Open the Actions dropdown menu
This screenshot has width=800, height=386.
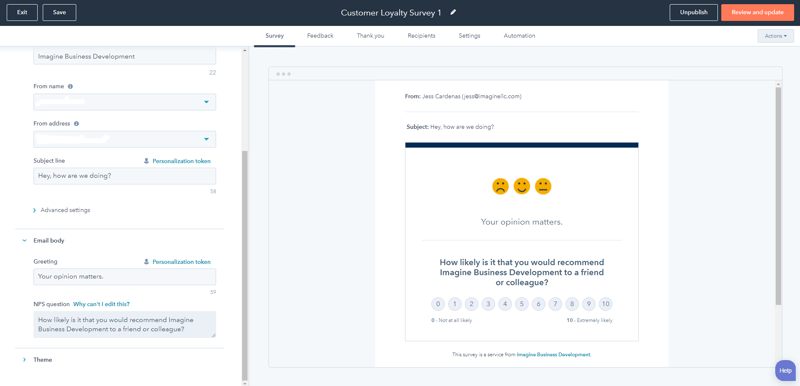click(776, 36)
